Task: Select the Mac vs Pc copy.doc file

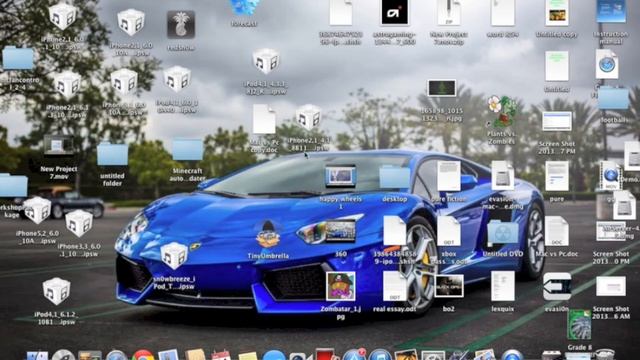Action: point(264,119)
